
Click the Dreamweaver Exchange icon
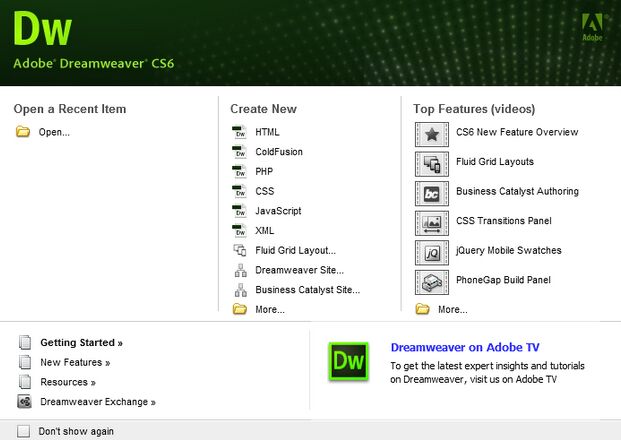(25, 402)
